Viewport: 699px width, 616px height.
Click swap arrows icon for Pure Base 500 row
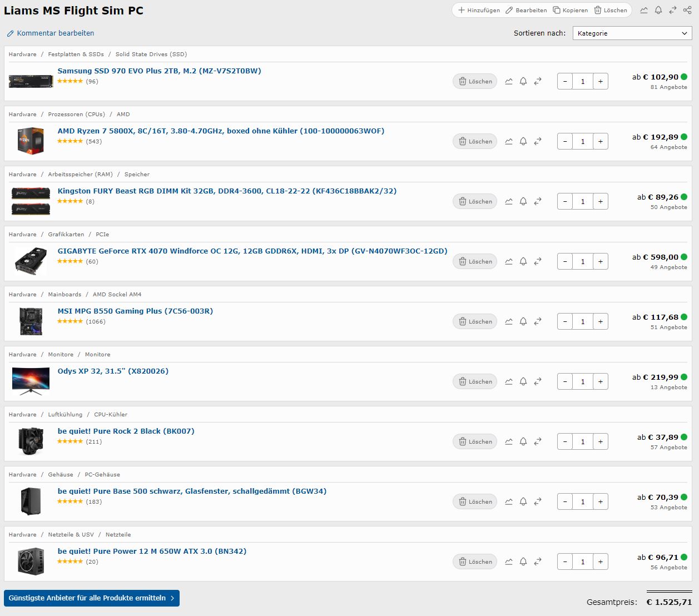(x=538, y=501)
